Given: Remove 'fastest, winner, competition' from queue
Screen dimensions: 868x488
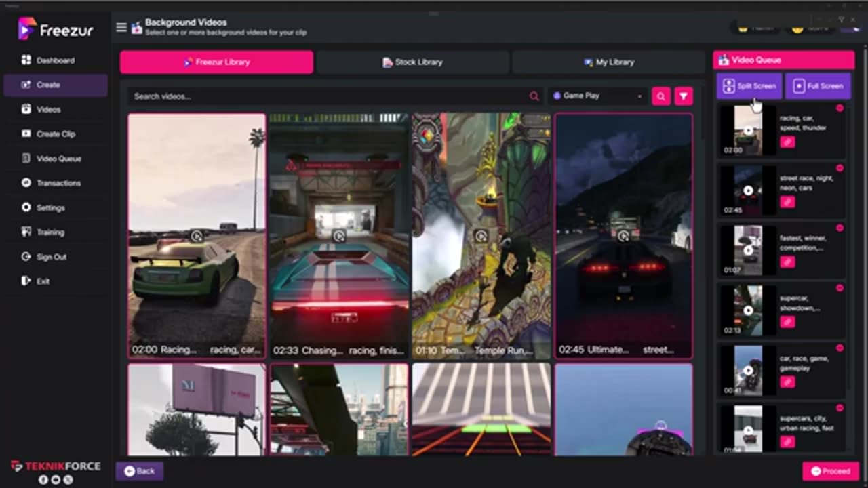Looking at the screenshot, I should point(840,228).
